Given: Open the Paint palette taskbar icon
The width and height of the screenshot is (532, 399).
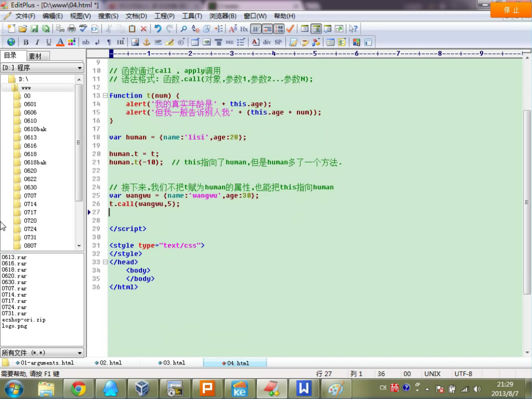Looking at the screenshot, I should [336, 389].
